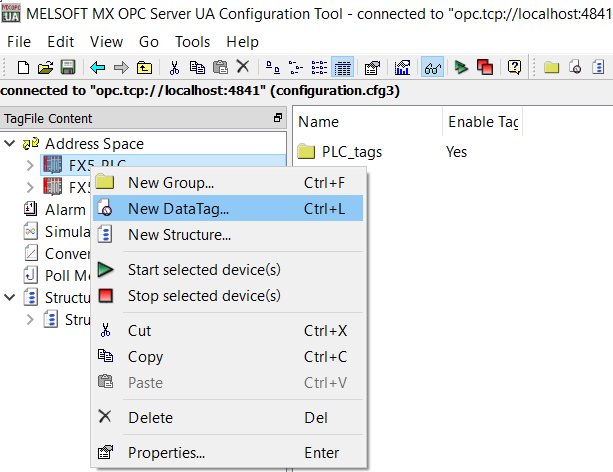Select the Simulation tree item
This screenshot has height=472, width=613.
click(x=67, y=232)
